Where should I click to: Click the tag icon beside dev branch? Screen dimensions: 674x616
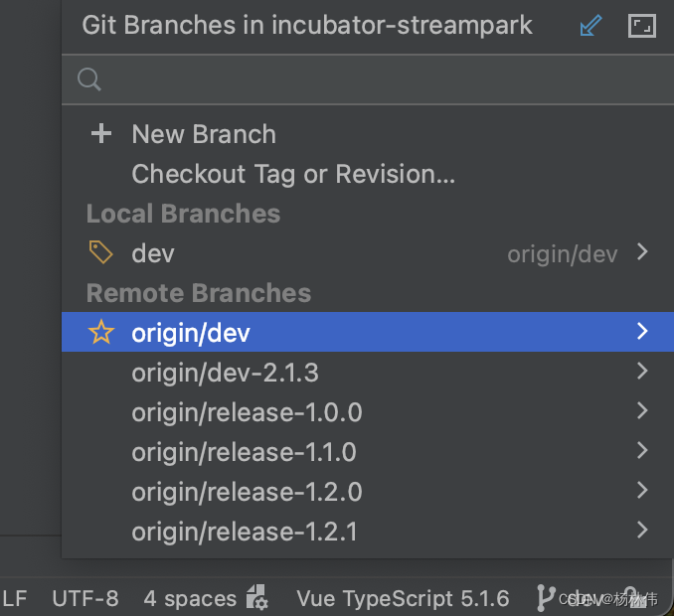point(101,252)
